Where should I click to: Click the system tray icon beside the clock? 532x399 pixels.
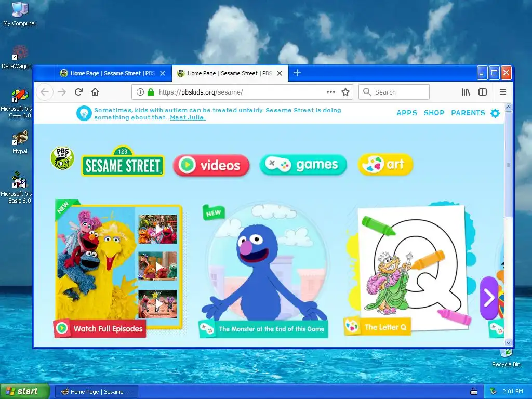[x=494, y=392]
